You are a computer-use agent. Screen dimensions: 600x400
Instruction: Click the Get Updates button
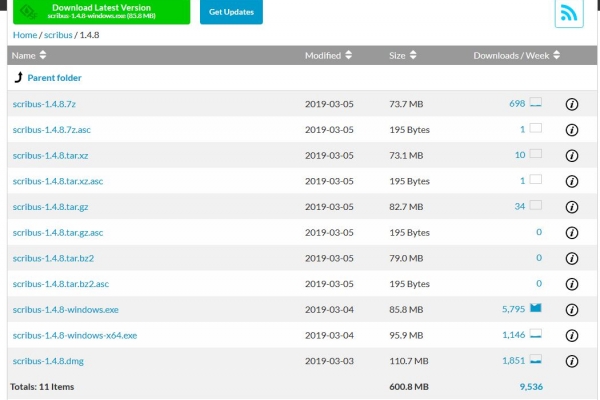point(231,12)
